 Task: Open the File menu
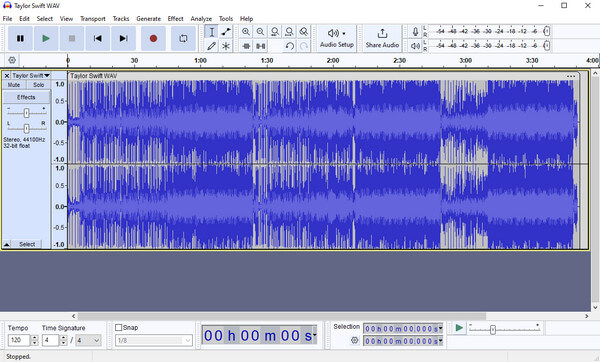(7, 18)
